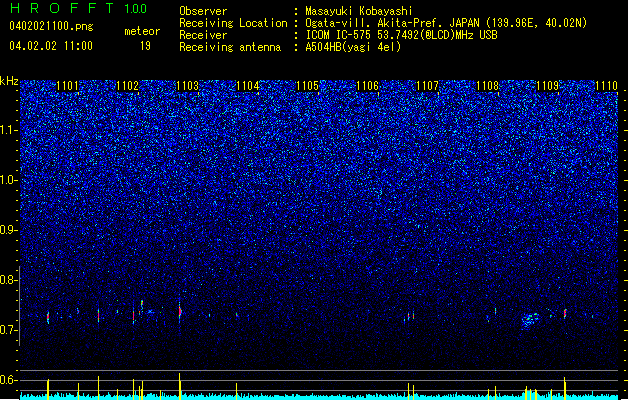Click the meteor count value 19

click(145, 46)
